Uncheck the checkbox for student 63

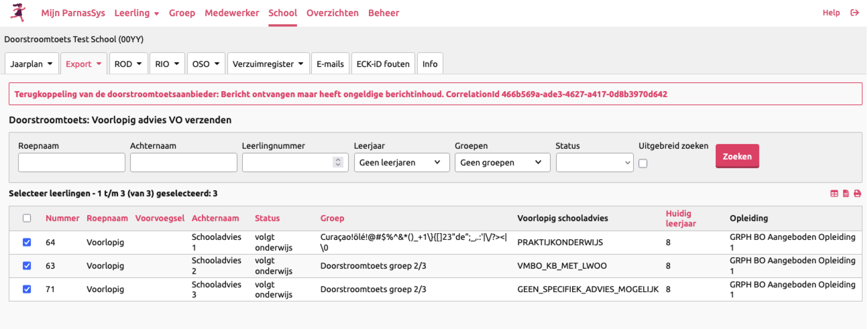27,266
